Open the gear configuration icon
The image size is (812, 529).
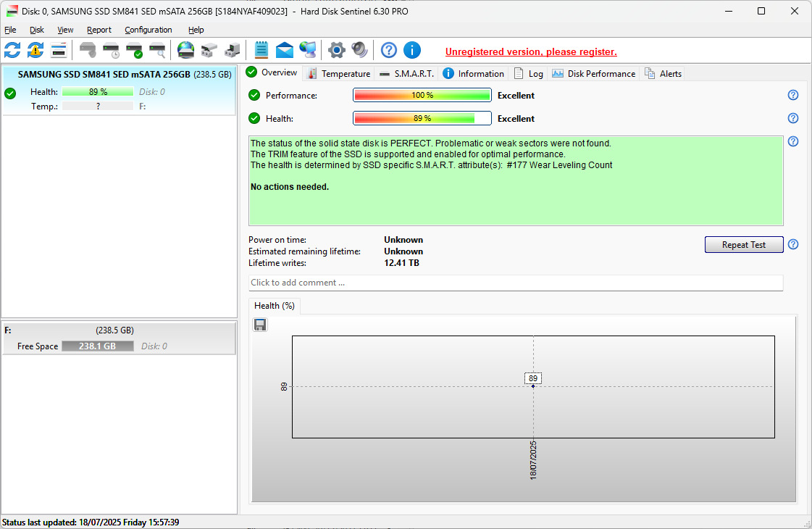pyautogui.click(x=337, y=50)
